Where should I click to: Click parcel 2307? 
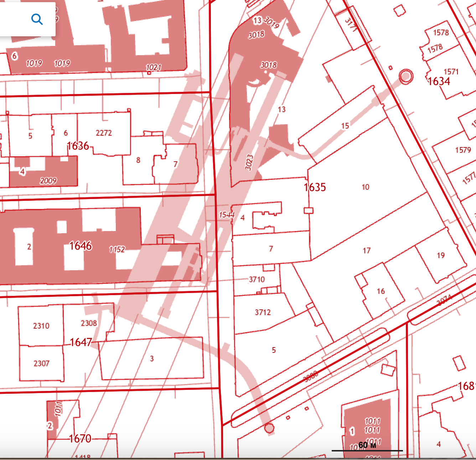(x=41, y=364)
